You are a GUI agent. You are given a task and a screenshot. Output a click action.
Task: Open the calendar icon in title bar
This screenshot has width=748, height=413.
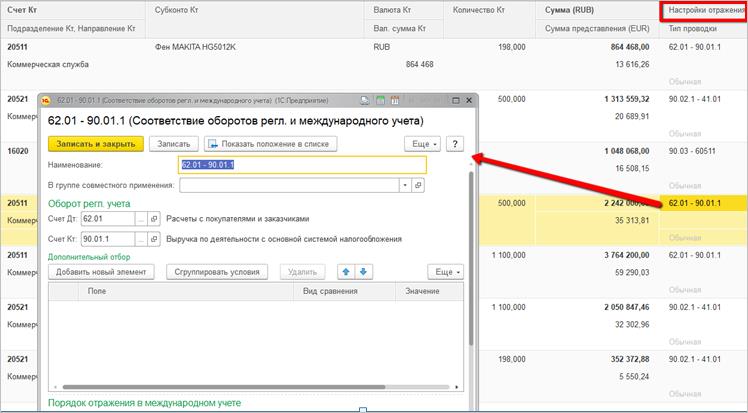pyautogui.click(x=395, y=101)
